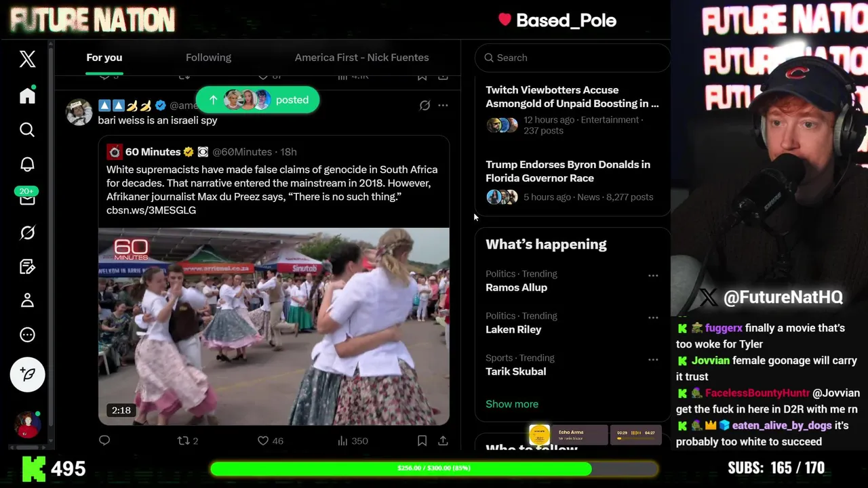
Task: Open more options on bari weiss post
Action: click(443, 105)
